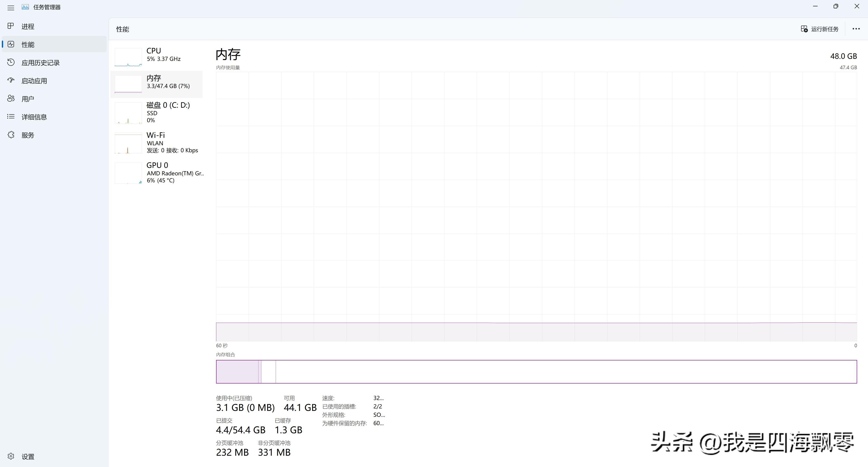
Task: Click the 应用历史记录 history icon
Action: 11,62
